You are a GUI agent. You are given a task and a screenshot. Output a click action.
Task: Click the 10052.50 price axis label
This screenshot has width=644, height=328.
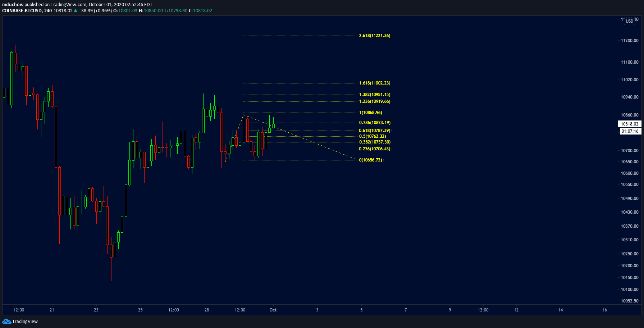click(630, 301)
